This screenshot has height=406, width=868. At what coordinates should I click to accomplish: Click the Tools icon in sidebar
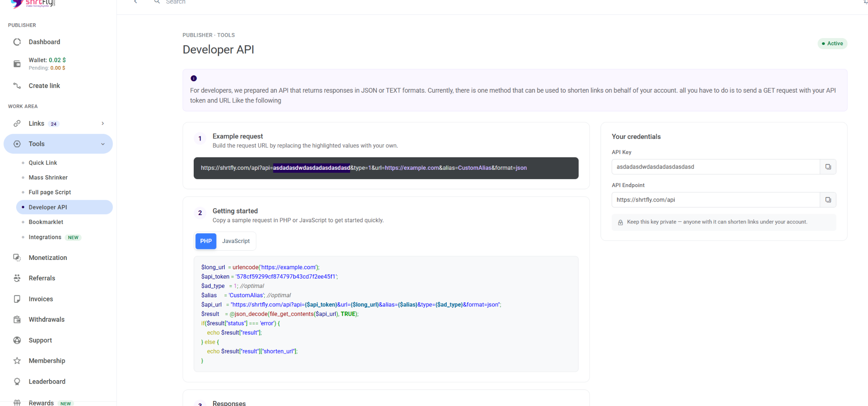(x=17, y=144)
